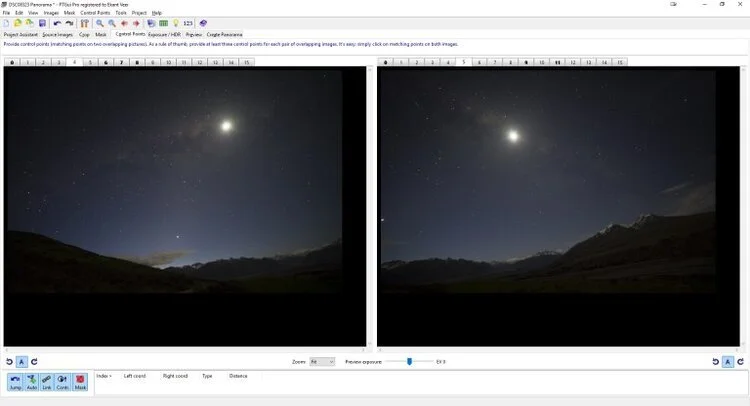The width and height of the screenshot is (750, 406).
Task: Click the moon in the left image
Action: click(x=226, y=126)
